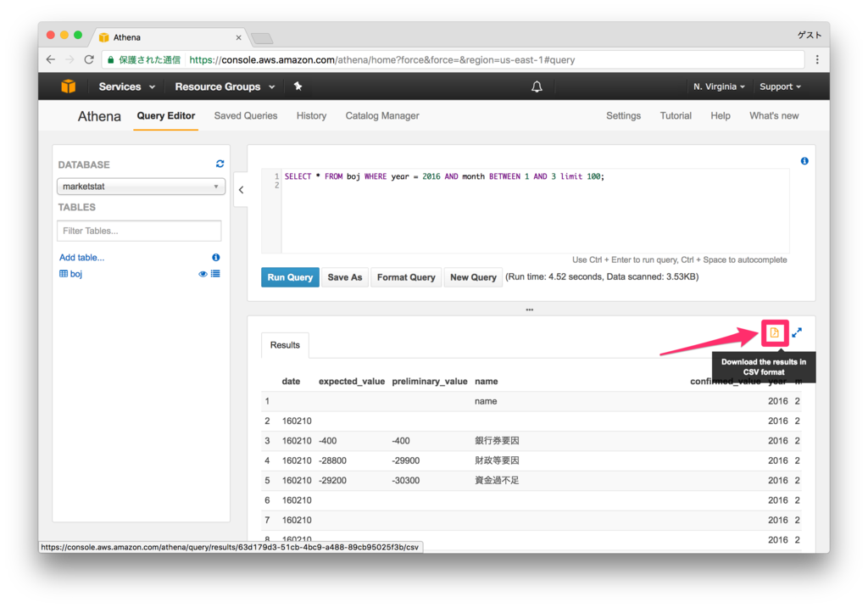Click the -30300 preliminary value cell
The image size is (868, 608).
406,481
